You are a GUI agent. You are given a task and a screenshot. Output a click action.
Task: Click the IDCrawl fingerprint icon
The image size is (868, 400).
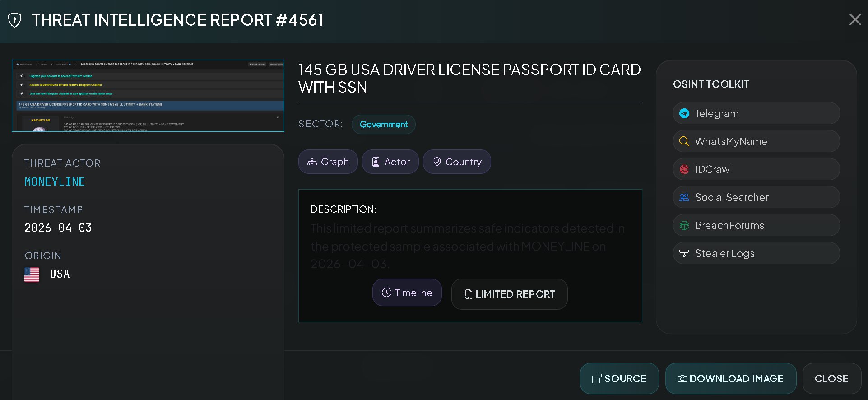click(x=684, y=169)
